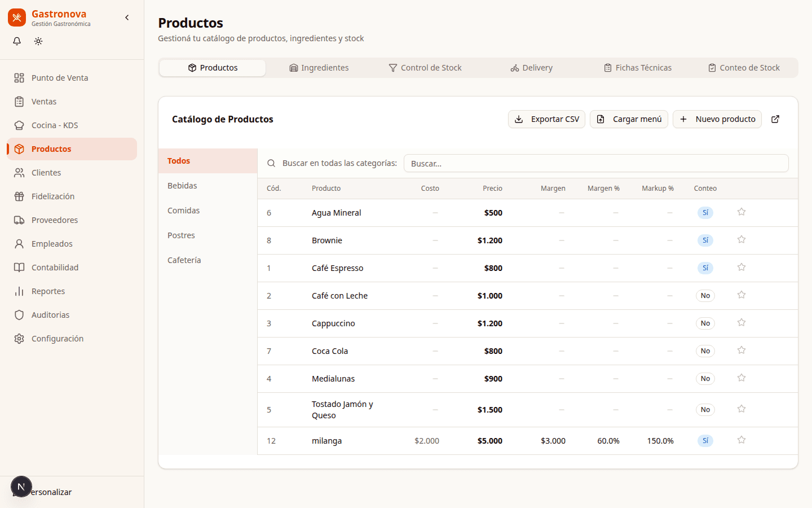Switch to the Ingredientes tab

pos(319,68)
